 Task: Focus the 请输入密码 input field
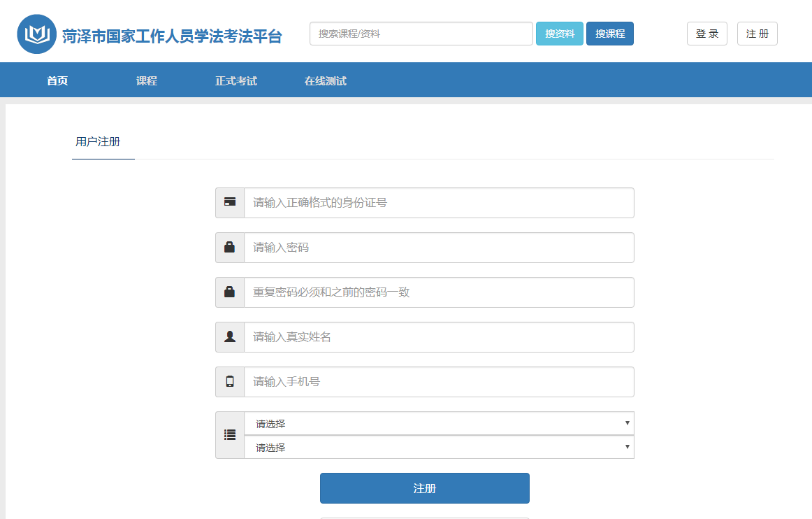(x=439, y=248)
